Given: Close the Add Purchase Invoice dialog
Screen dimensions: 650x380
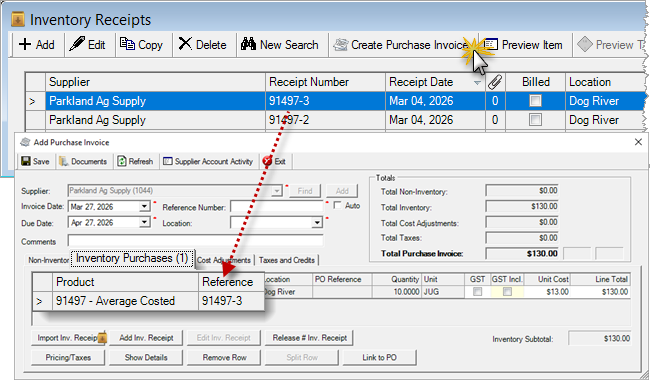Looking at the screenshot, I should click(x=638, y=142).
